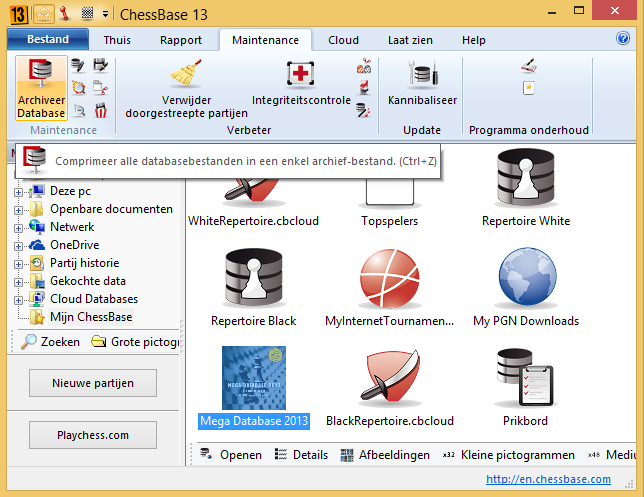Select the MyInternetTournamen... red ball database
This screenshot has width=644, height=497.
point(389,288)
